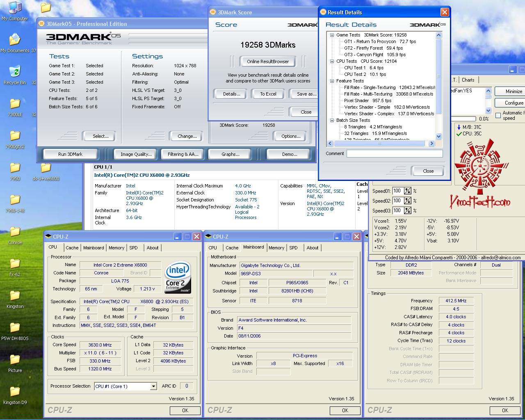Click title bar icon of CPU-Z mainboard window
The height and width of the screenshot is (420, 525).
point(208,236)
